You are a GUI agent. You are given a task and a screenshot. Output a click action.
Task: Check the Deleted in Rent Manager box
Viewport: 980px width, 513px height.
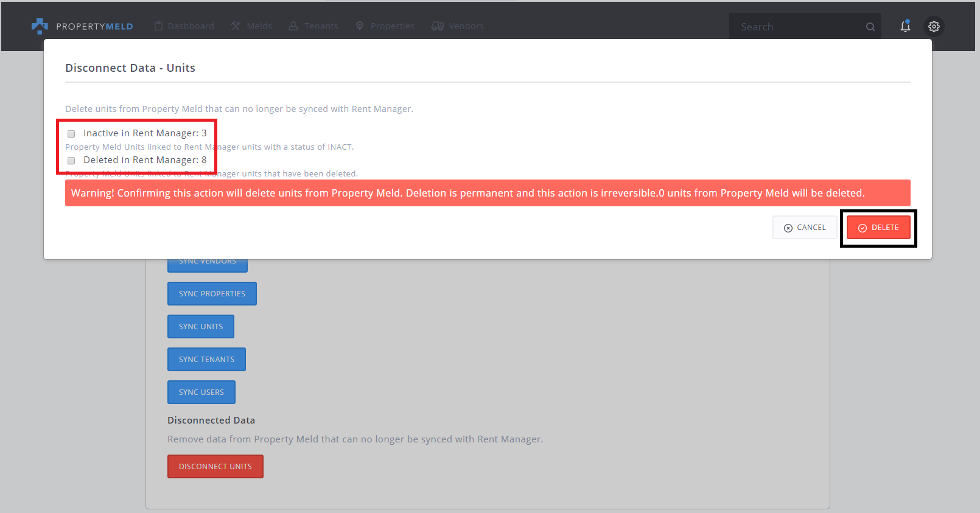click(71, 161)
